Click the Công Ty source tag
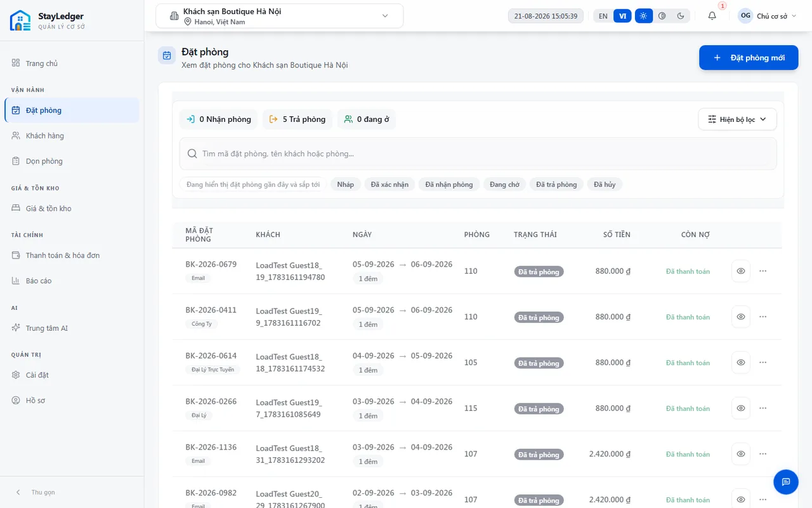 coord(202,324)
